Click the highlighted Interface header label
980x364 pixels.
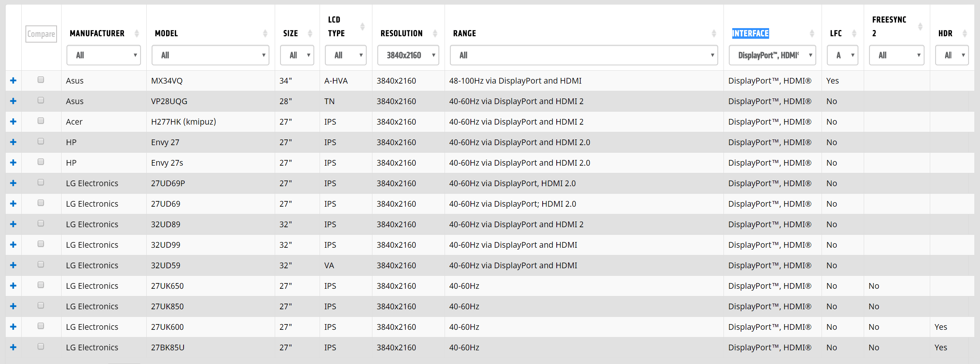pos(750,33)
